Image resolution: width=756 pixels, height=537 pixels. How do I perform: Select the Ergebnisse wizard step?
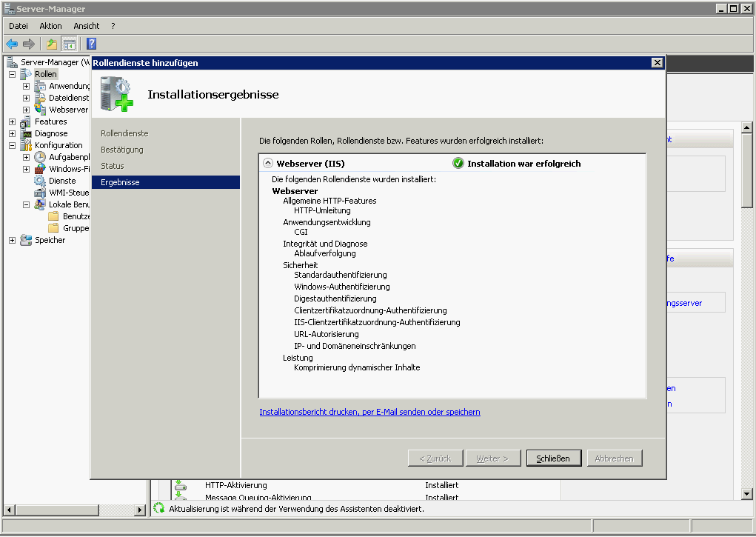pos(166,182)
